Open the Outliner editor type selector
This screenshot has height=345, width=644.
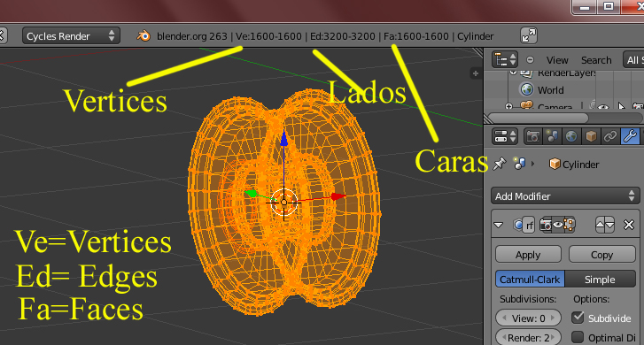[x=504, y=60]
